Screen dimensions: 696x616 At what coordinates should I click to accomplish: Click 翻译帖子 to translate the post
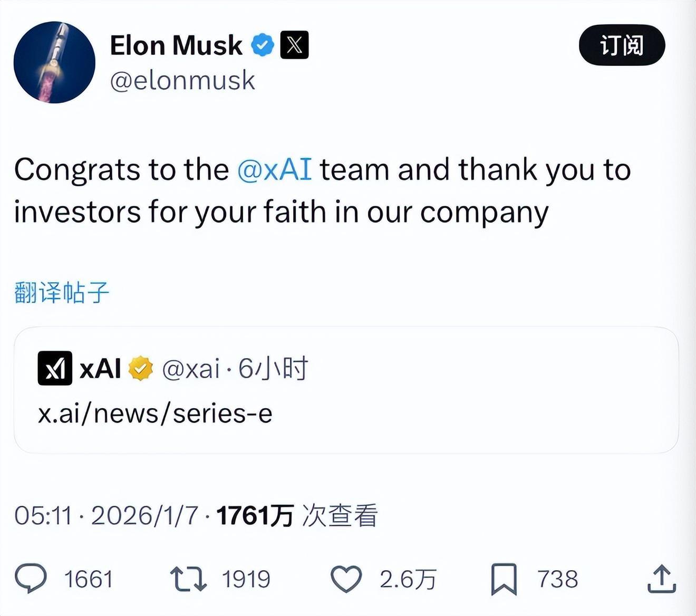[62, 293]
